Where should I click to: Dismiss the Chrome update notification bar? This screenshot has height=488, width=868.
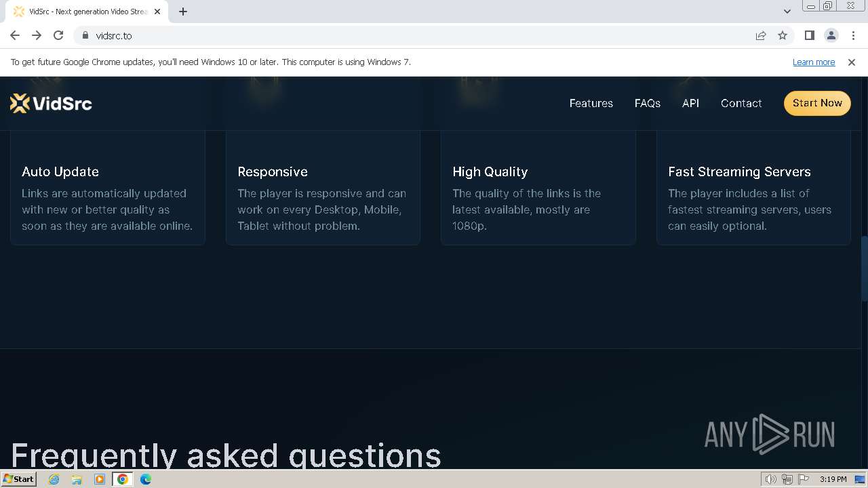tap(852, 62)
